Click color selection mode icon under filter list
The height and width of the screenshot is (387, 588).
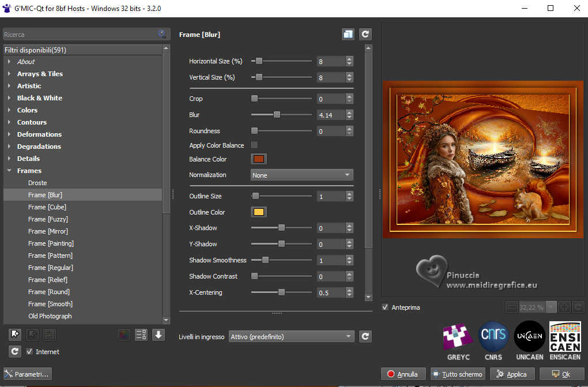pos(124,335)
